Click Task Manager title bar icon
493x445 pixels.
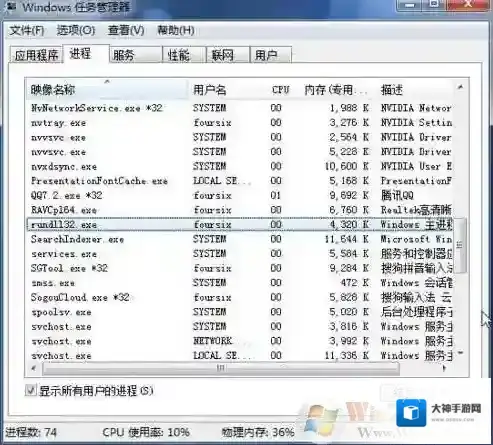tap(11, 6)
